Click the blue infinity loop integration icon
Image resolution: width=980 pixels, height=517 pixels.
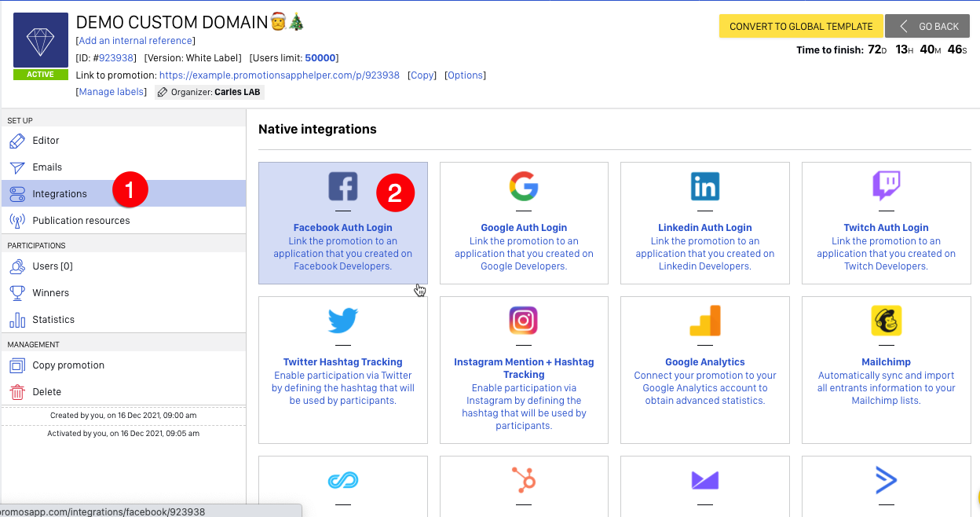click(343, 480)
